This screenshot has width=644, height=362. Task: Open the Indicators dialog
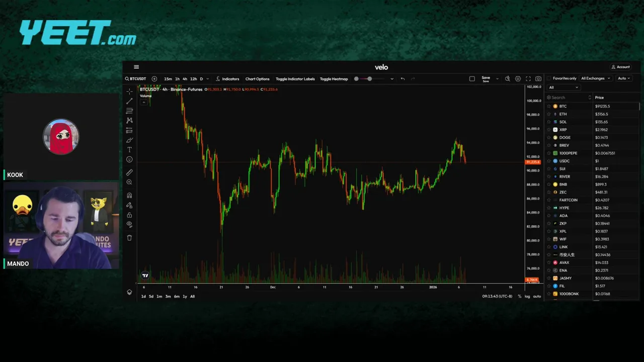pos(227,79)
